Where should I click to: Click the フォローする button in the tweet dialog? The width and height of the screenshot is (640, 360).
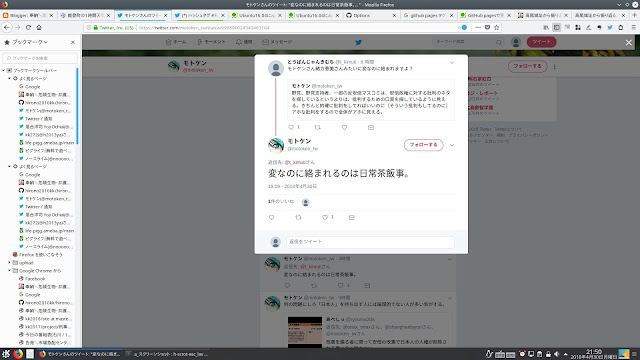coord(424,145)
